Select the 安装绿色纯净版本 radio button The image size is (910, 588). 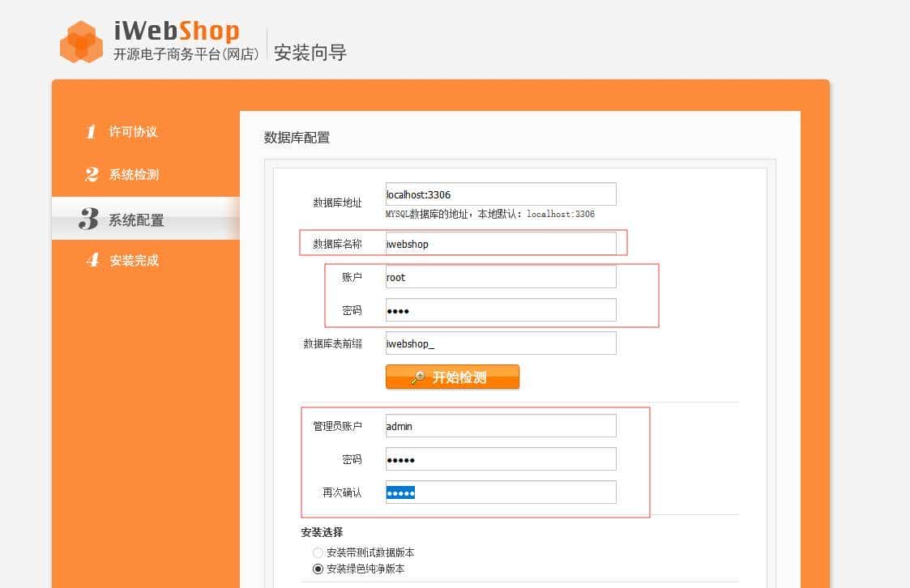pyautogui.click(x=318, y=569)
